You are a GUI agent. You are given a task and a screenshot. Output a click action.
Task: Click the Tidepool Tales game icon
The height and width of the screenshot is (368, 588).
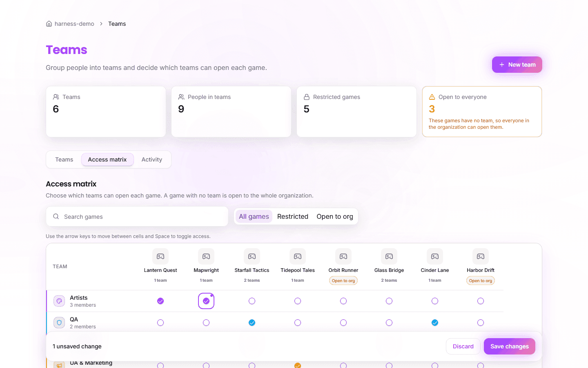298,256
